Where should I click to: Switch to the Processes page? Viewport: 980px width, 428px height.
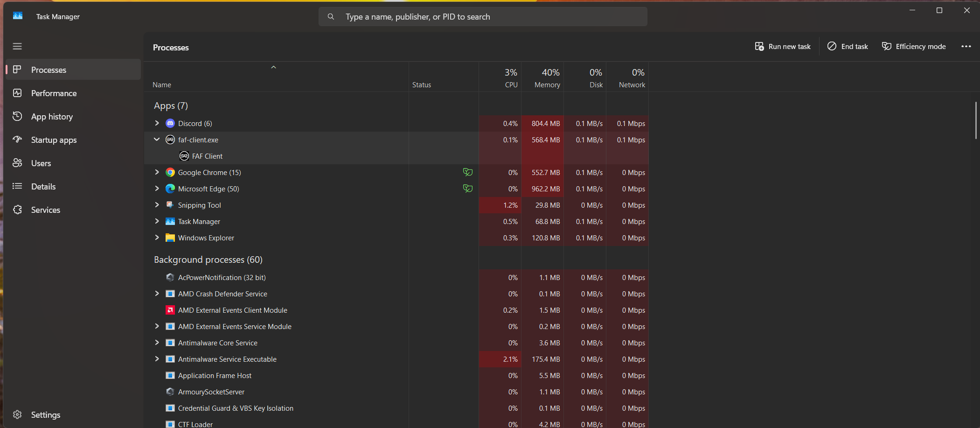[x=73, y=70]
